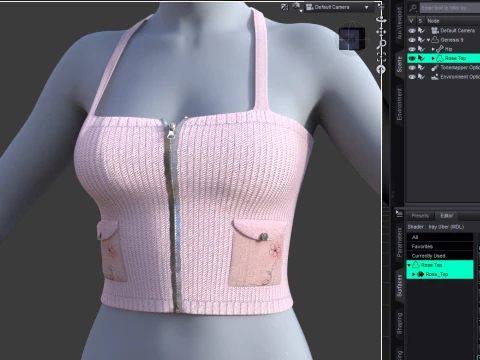
Task: Toggle visibility of Rose Top
Action: [x=412, y=58]
